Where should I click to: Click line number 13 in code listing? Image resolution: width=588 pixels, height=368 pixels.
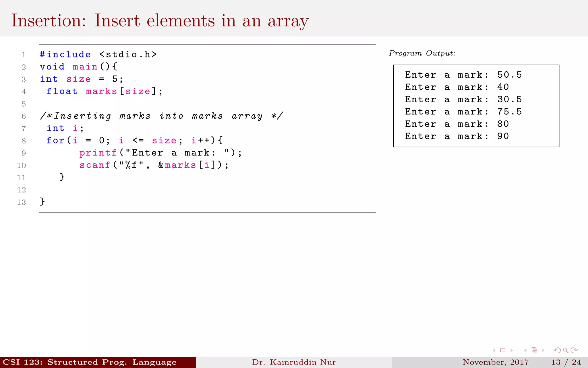[x=22, y=202]
